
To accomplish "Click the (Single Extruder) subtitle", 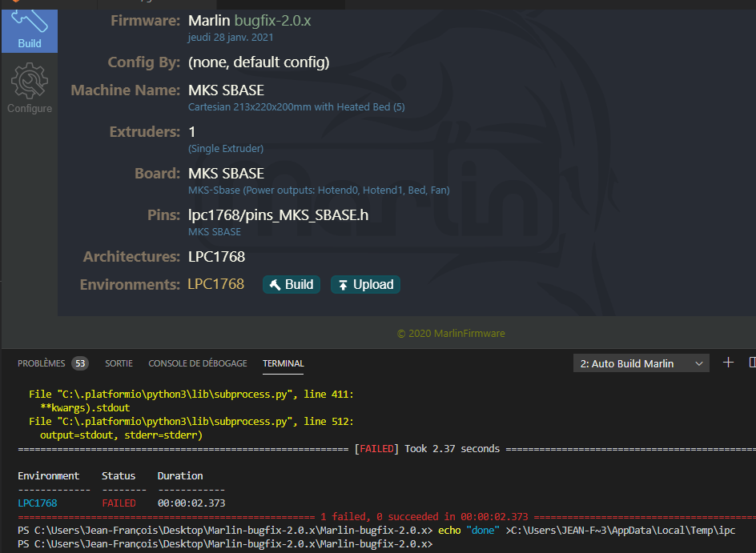I will click(x=226, y=148).
